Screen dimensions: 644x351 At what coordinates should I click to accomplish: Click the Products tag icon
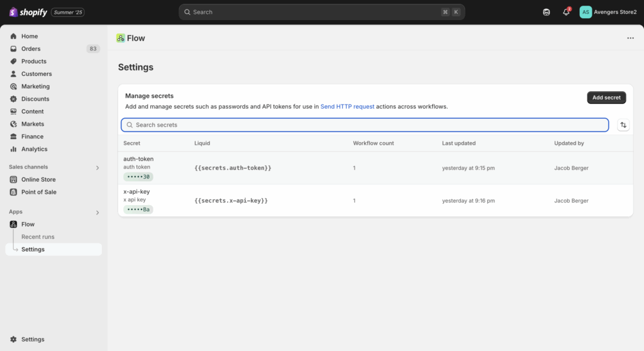click(14, 61)
